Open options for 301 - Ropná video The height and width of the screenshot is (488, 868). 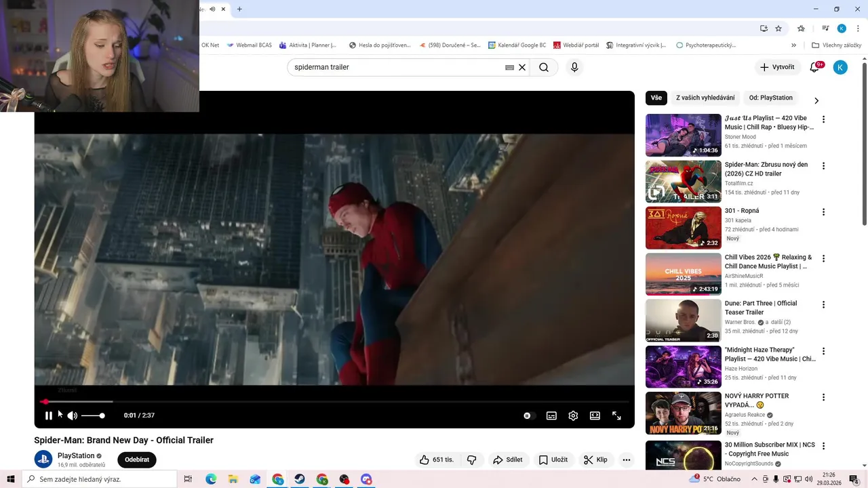click(x=823, y=211)
